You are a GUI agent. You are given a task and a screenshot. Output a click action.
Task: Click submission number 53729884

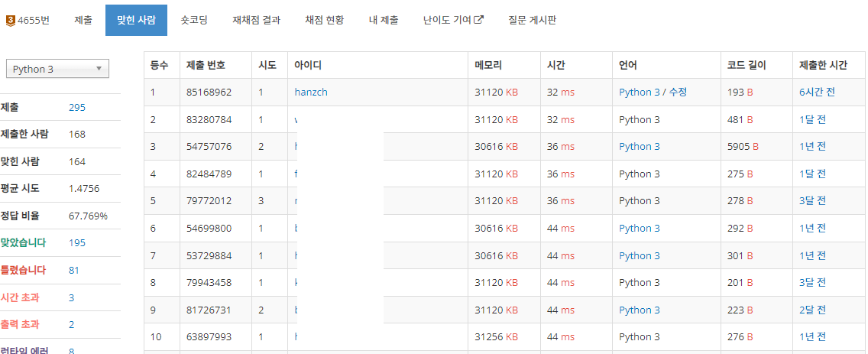209,255
